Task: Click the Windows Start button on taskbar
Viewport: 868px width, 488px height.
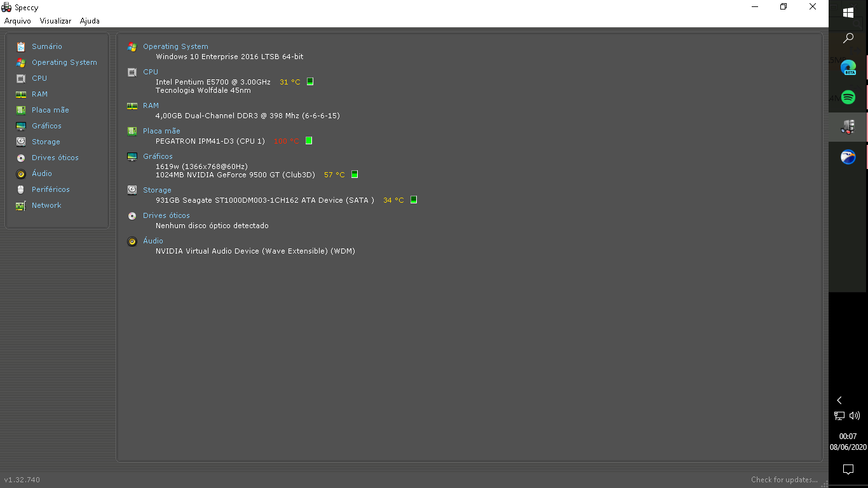Action: click(x=848, y=13)
